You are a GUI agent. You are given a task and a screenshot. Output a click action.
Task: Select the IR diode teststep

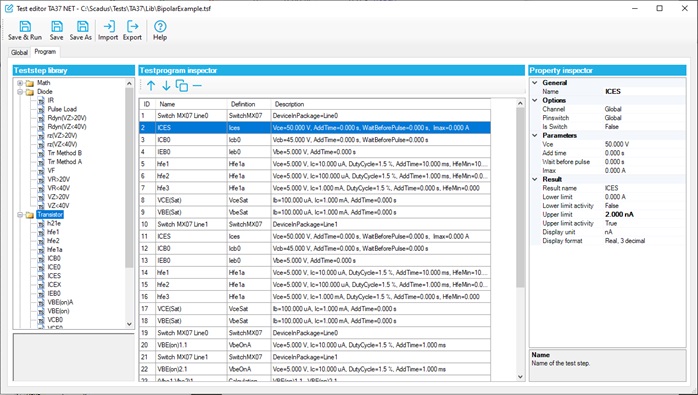coord(51,100)
